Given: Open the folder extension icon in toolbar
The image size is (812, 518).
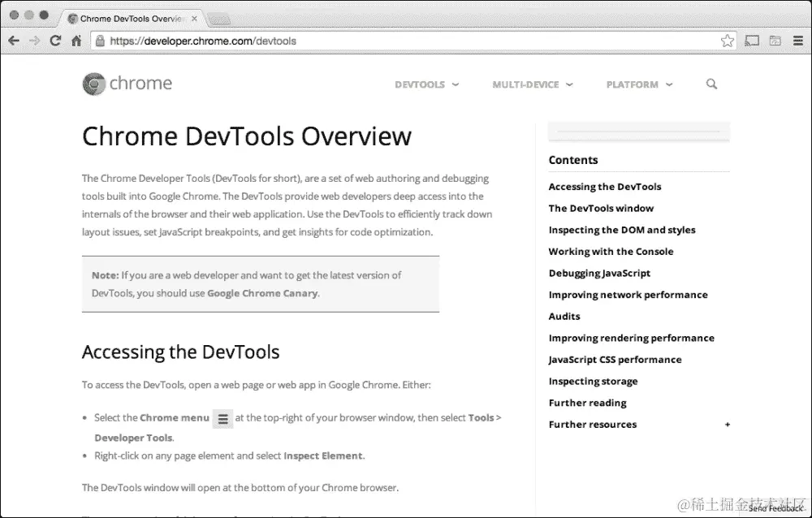Looking at the screenshot, I should pyautogui.click(x=775, y=41).
